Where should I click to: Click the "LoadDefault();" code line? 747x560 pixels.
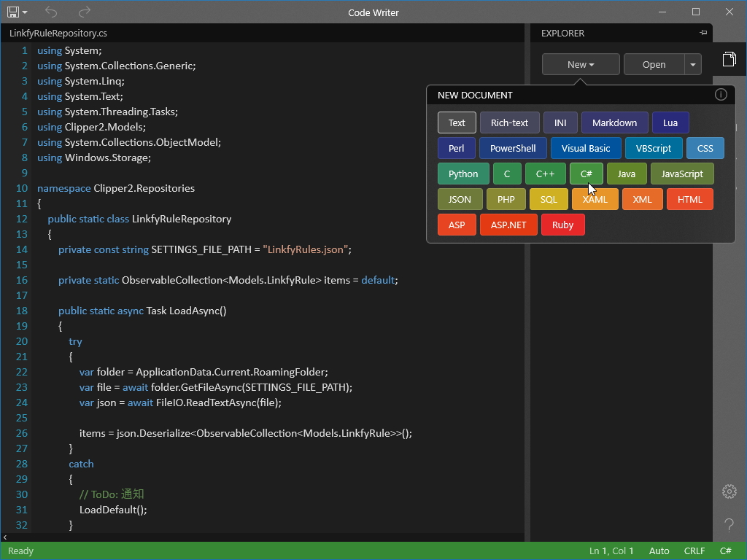(113, 510)
